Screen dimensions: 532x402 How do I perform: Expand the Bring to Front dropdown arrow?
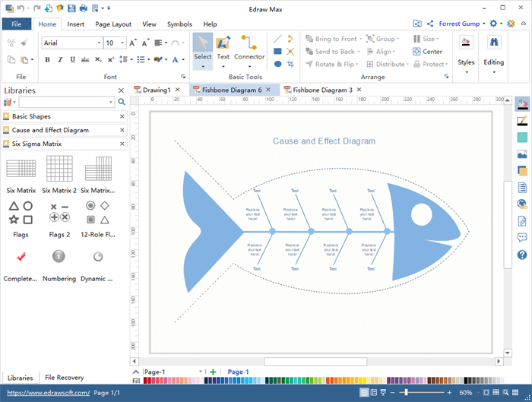click(360, 39)
